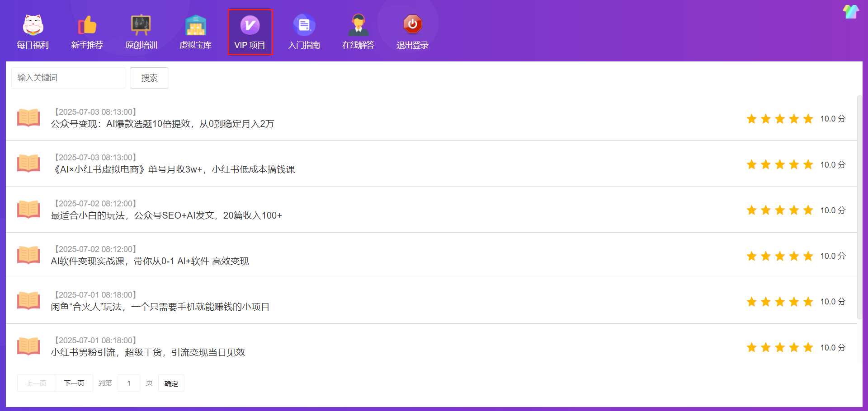This screenshot has height=411, width=868.
Task: Open the 入门指南 document icon
Action: click(x=304, y=24)
